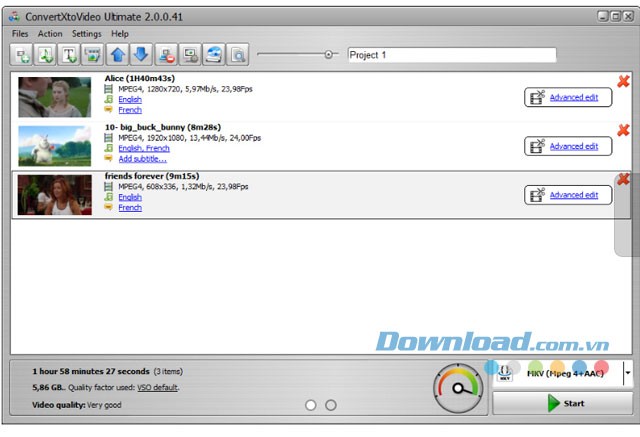Move selected item down with blue down arrow
The width and height of the screenshot is (640, 437).
coord(141,55)
